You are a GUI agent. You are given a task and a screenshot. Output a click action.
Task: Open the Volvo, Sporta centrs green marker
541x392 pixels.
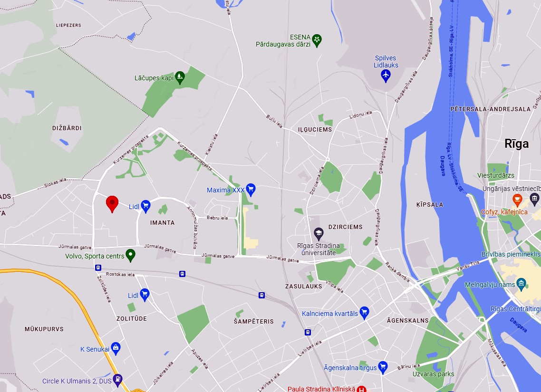point(130,256)
